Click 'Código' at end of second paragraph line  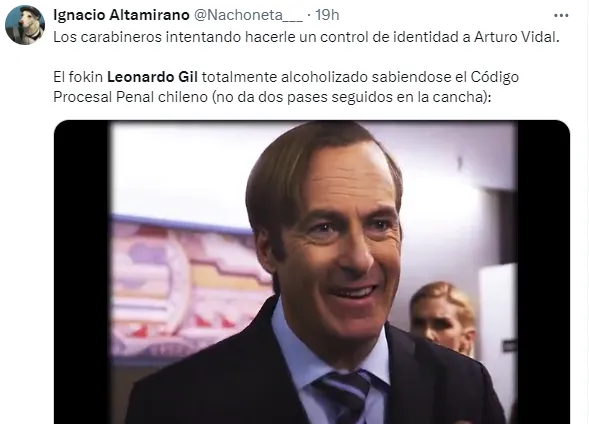pyautogui.click(x=495, y=77)
